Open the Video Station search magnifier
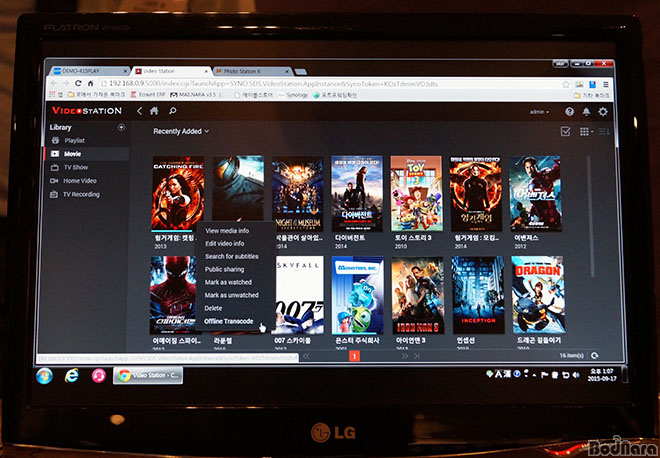 point(173,111)
